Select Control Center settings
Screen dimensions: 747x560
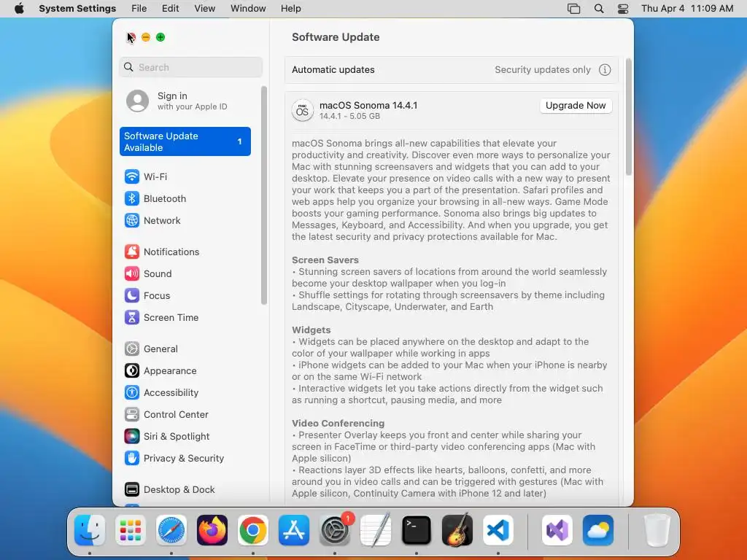(x=185, y=415)
